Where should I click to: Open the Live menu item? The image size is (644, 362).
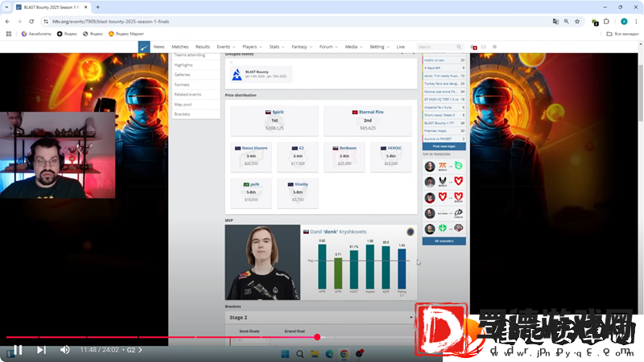tap(400, 47)
